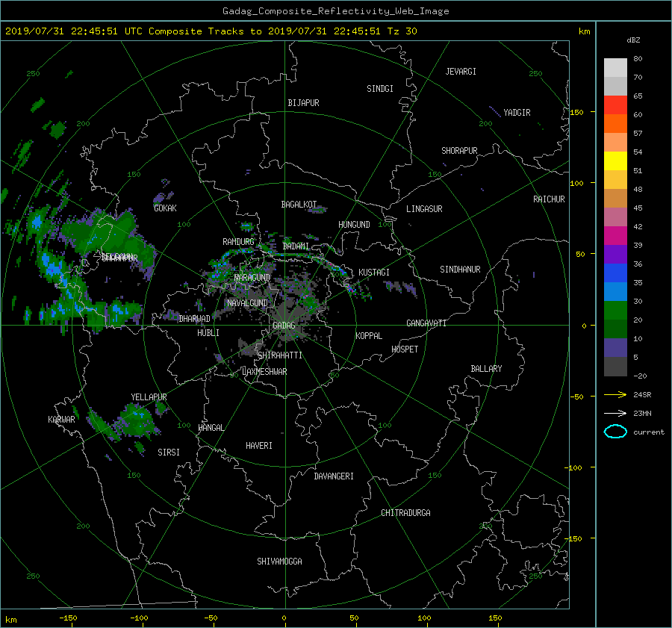Click the CHITRADURGA city label

(406, 513)
